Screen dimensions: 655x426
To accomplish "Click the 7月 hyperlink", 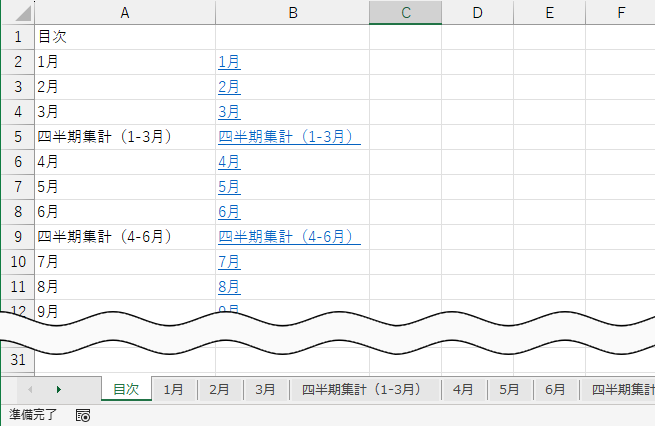I will click(x=228, y=262).
